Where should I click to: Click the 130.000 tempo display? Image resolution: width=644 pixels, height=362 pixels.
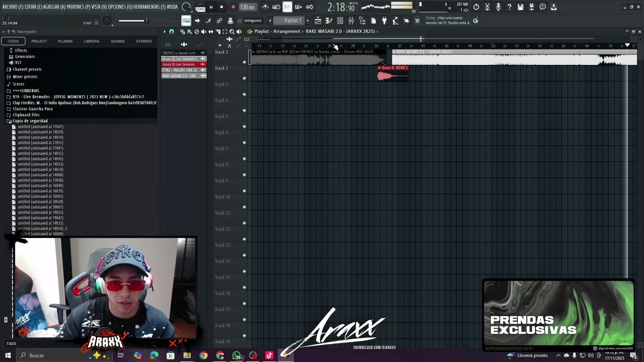248,7
